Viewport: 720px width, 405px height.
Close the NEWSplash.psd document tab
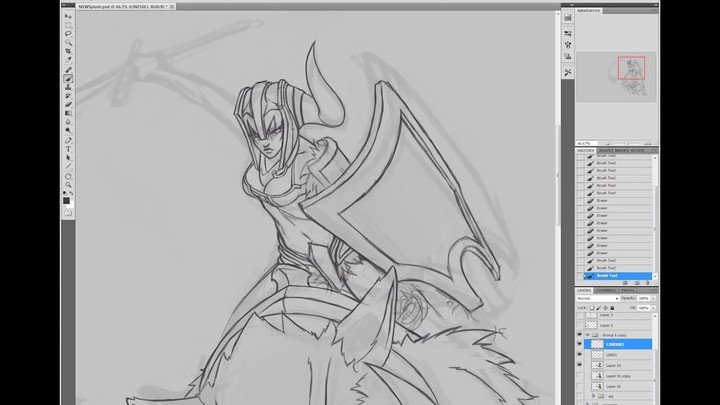click(x=172, y=7)
